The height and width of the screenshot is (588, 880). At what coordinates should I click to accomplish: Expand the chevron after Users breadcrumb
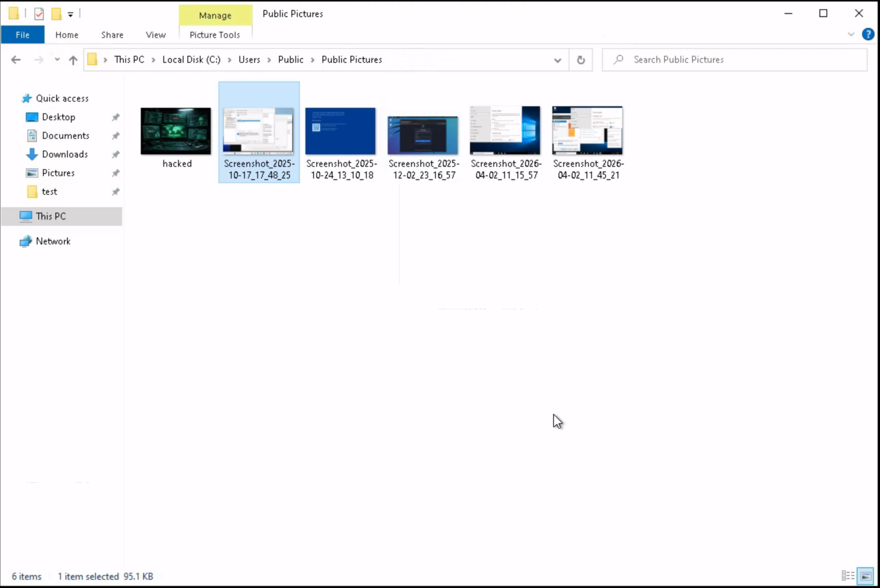click(x=269, y=60)
